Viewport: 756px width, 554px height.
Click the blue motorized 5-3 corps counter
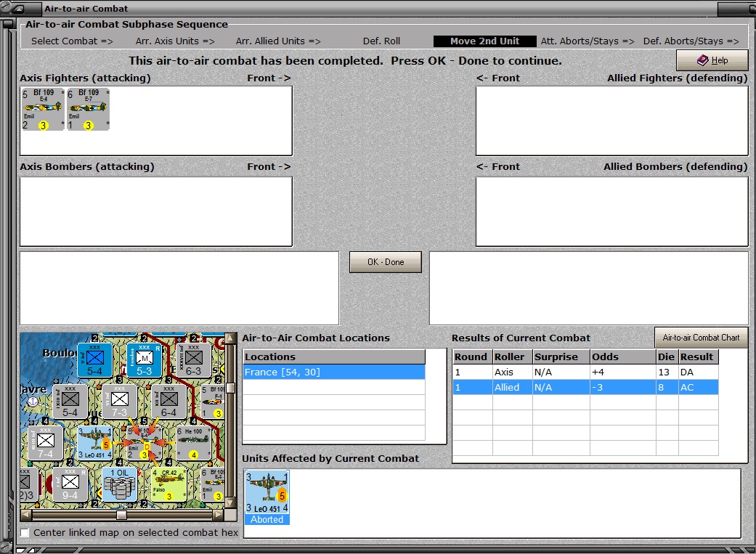tap(145, 359)
